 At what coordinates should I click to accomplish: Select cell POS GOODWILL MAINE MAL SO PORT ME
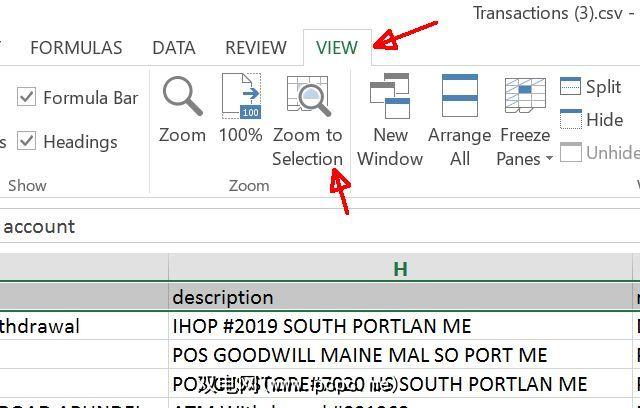tap(400, 355)
